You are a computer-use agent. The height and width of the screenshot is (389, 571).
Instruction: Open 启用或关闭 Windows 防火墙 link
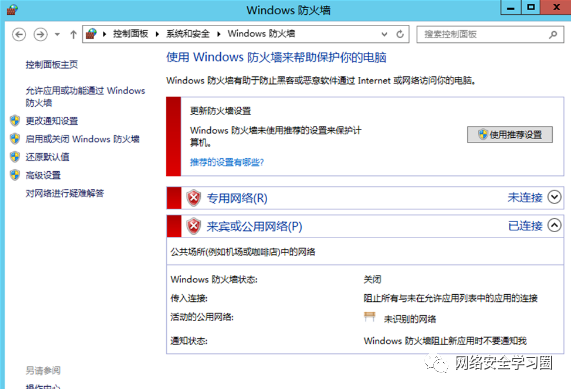point(83,139)
